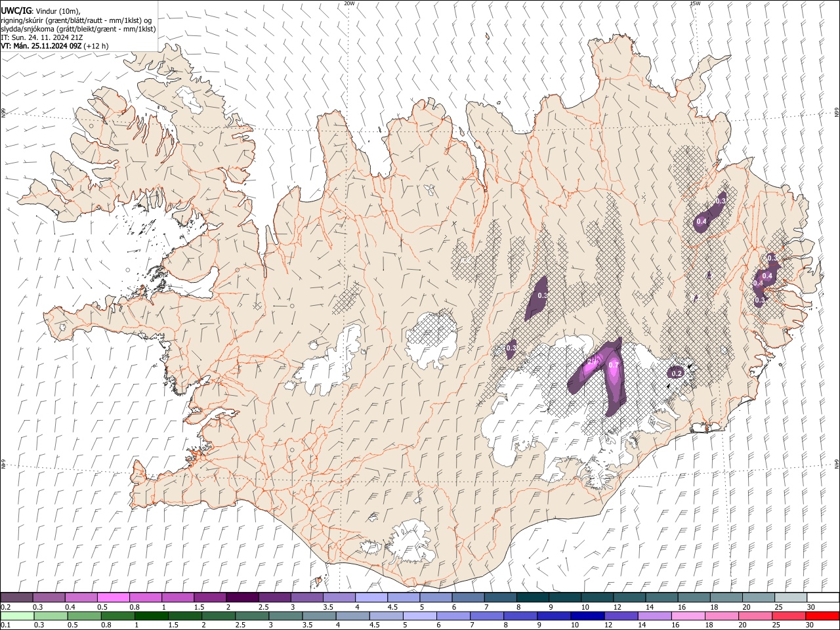The image size is (840, 630).
Task: Select snow legend swatch between 0.8 and 1
Action: [x=146, y=597]
